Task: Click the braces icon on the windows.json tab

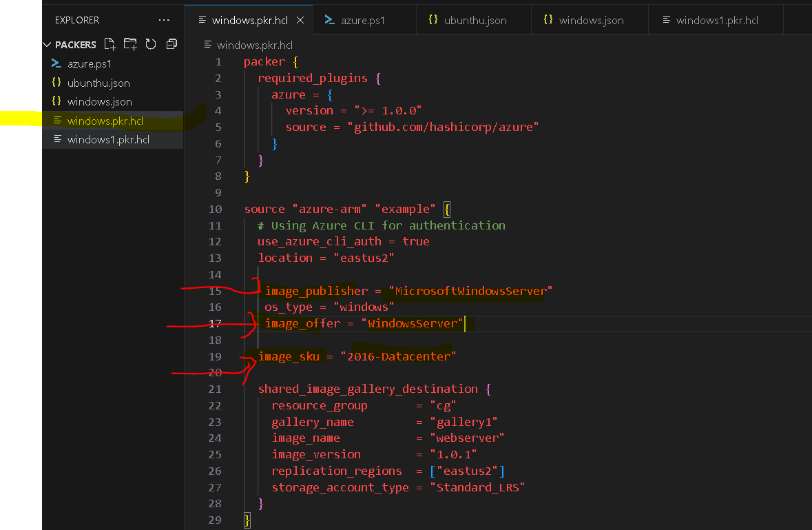Action: (x=548, y=20)
